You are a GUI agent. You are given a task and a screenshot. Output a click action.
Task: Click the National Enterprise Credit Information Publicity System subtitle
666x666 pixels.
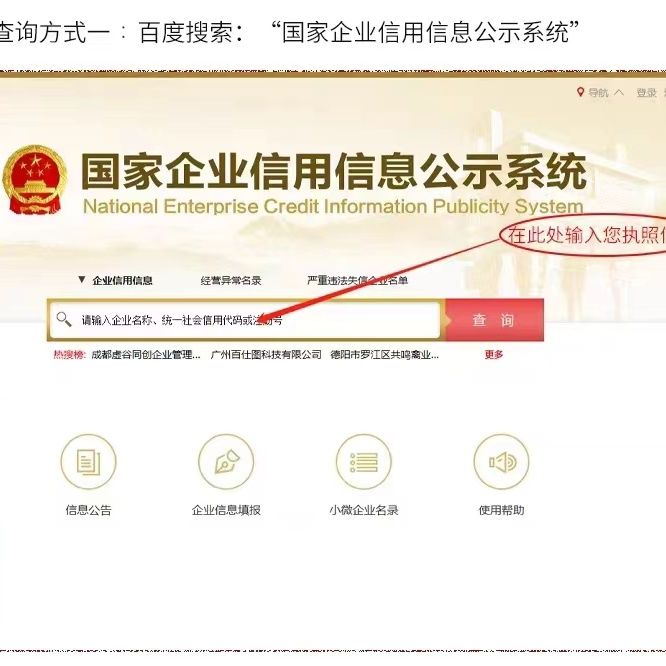coord(333,206)
